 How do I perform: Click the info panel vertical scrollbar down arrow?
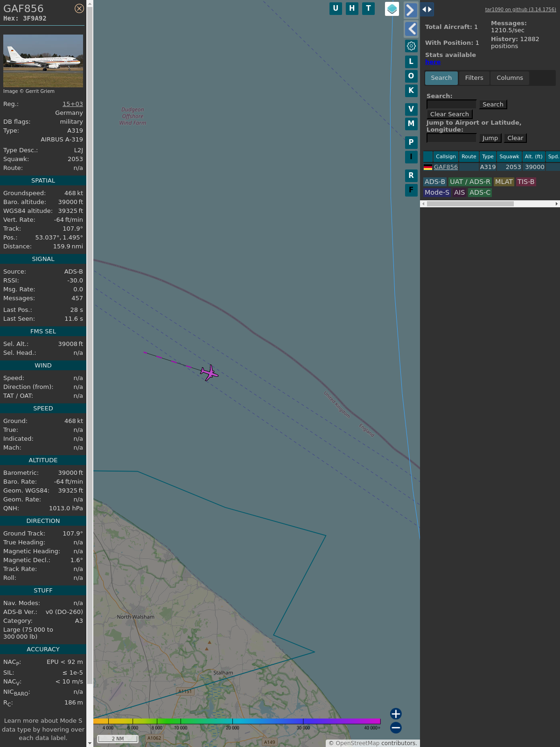(90, 743)
